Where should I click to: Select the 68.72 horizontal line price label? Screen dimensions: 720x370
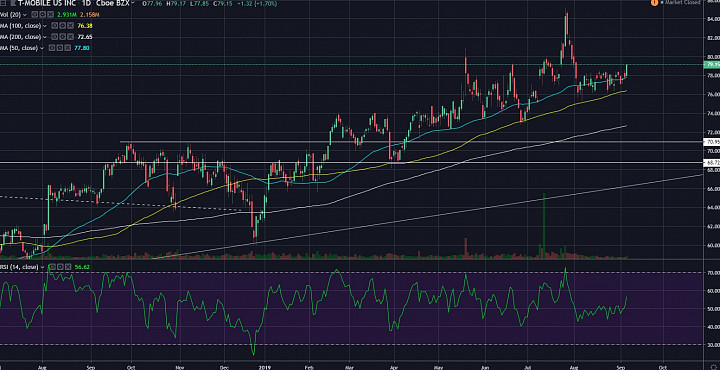click(711, 163)
